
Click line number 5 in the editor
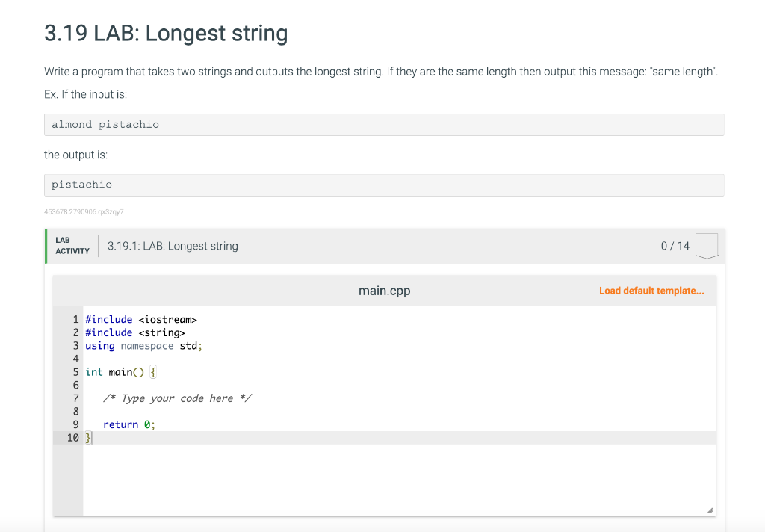(75, 371)
